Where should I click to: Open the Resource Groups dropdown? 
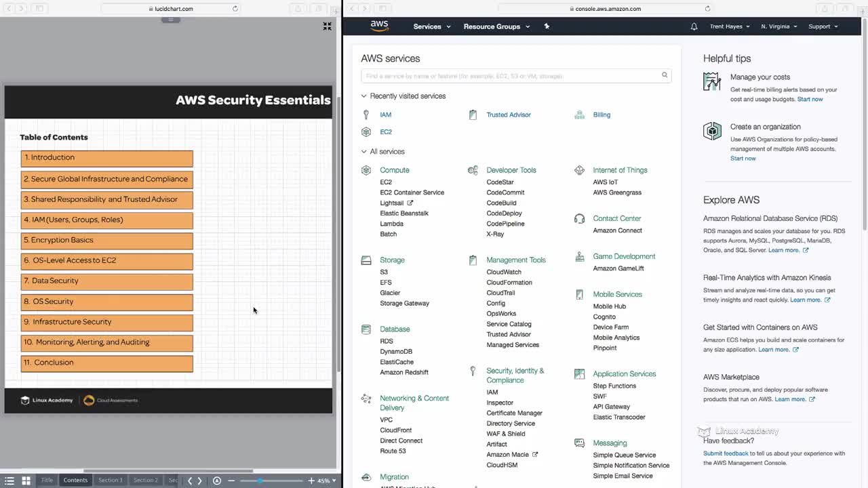(496, 26)
